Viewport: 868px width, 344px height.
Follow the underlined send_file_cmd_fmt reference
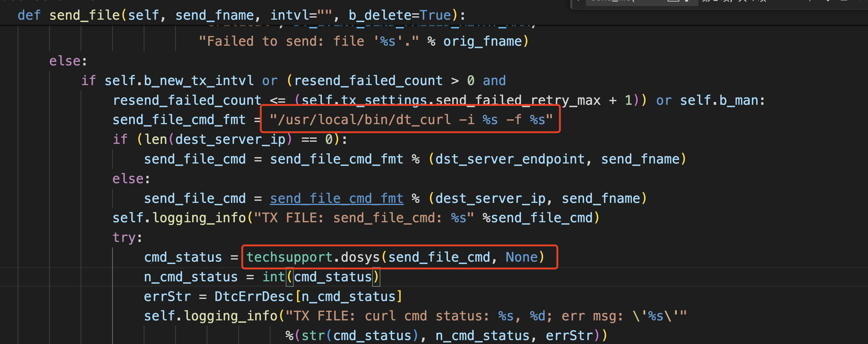click(x=336, y=198)
